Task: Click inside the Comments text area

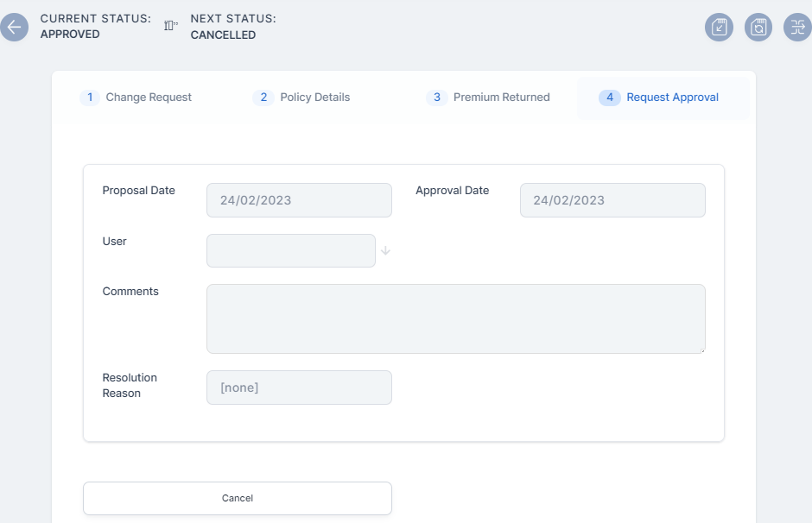Action: click(455, 318)
